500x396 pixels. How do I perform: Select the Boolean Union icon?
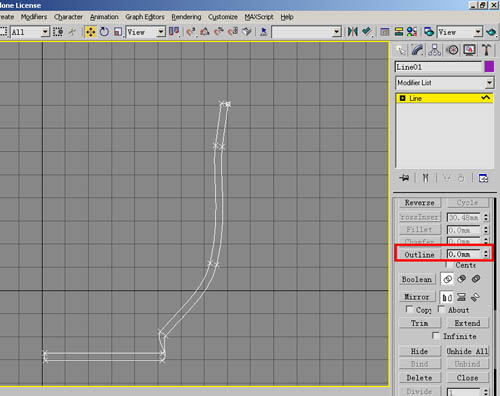click(447, 279)
